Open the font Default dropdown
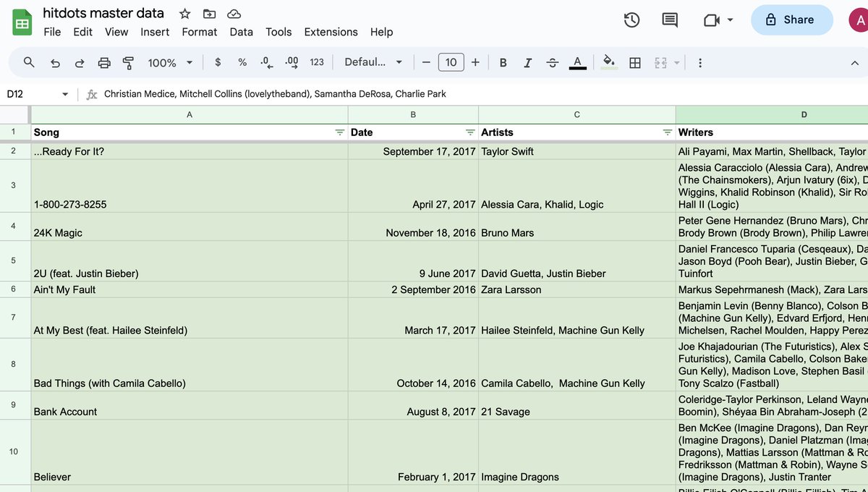868x492 pixels. pyautogui.click(x=373, y=62)
